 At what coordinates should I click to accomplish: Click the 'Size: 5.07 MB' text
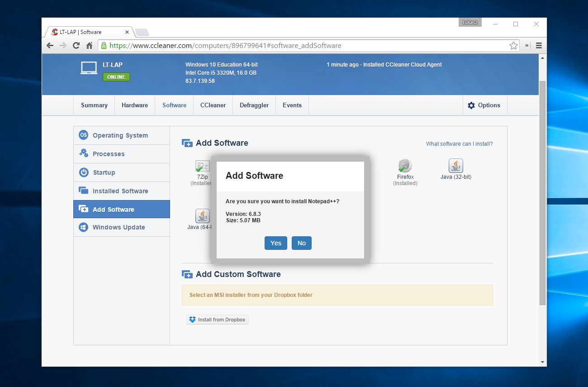pos(243,220)
